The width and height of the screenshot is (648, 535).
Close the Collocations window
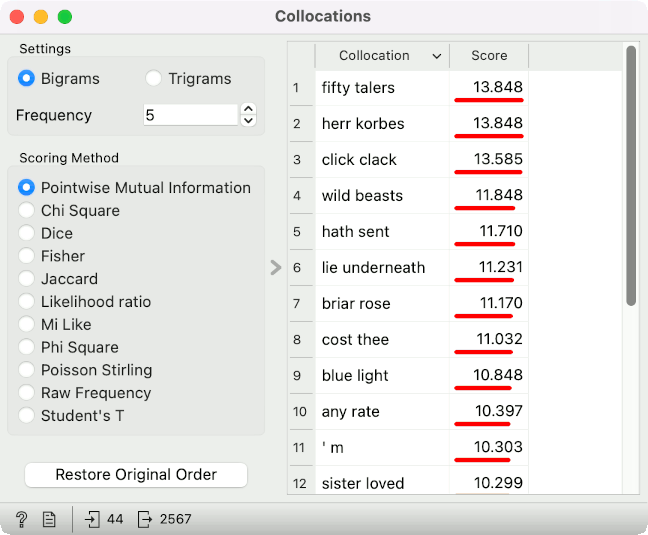pyautogui.click(x=17, y=17)
